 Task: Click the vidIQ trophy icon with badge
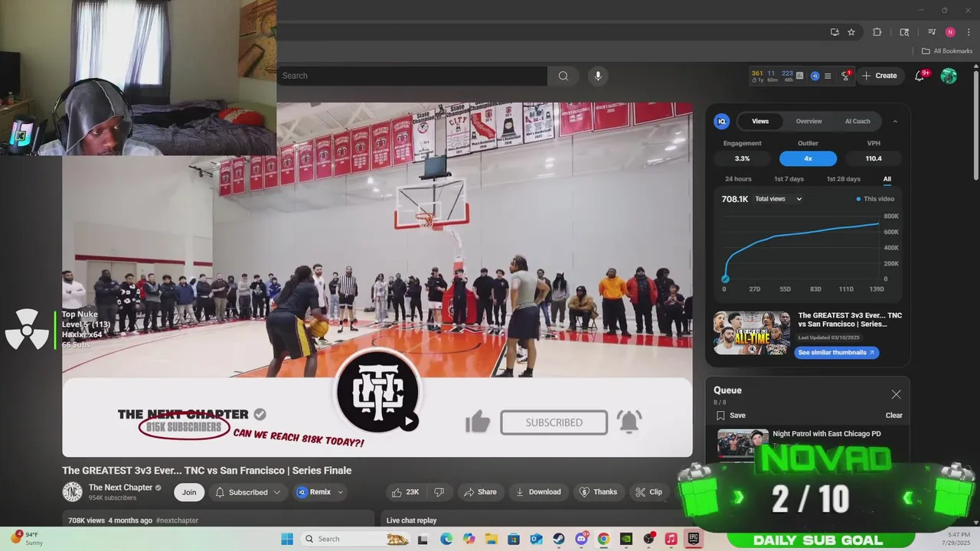click(845, 76)
